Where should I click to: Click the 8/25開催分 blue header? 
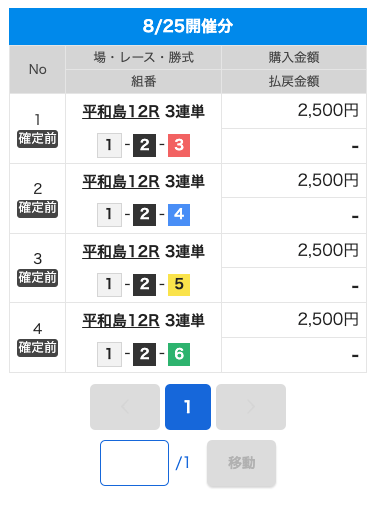188,26
